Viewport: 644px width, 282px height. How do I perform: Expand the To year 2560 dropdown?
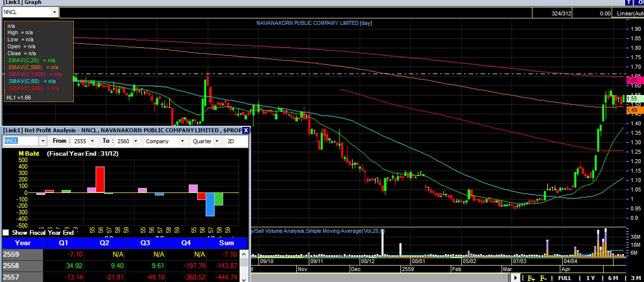[x=134, y=141]
